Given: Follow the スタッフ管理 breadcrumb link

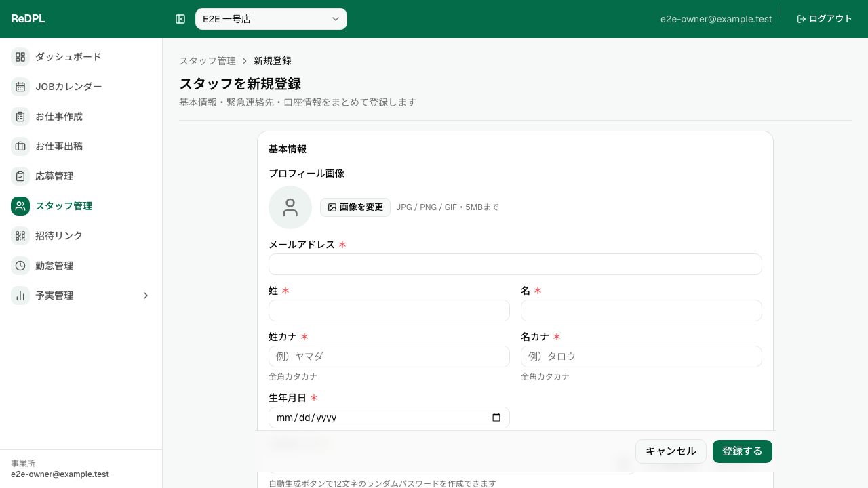Looking at the screenshot, I should [208, 61].
